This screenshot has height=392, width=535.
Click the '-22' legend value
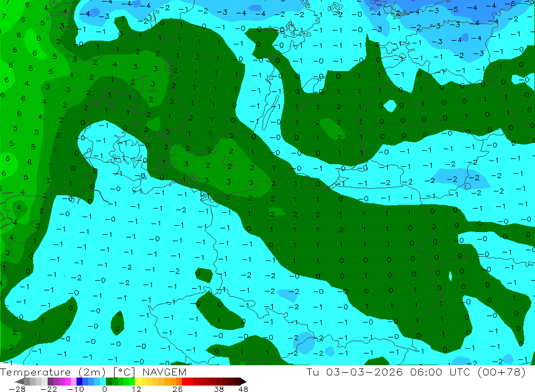point(49,389)
